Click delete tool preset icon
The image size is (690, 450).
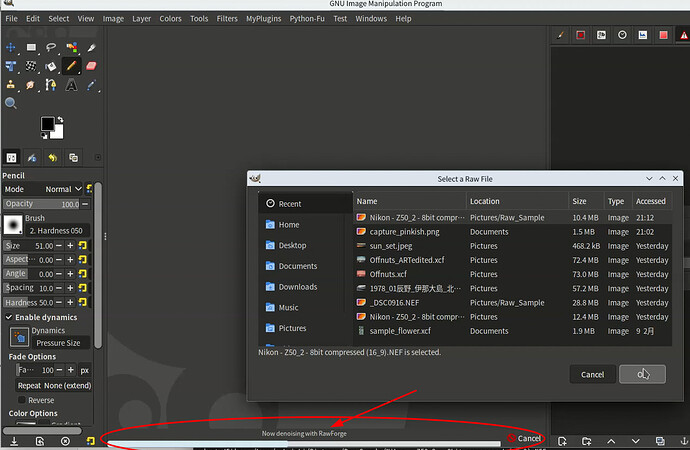click(65, 441)
